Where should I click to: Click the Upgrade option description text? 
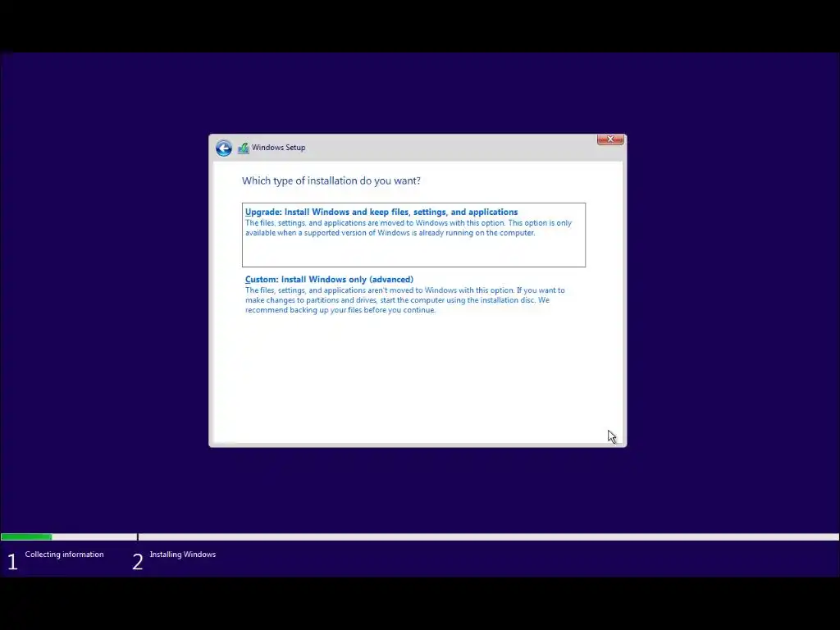(x=409, y=228)
